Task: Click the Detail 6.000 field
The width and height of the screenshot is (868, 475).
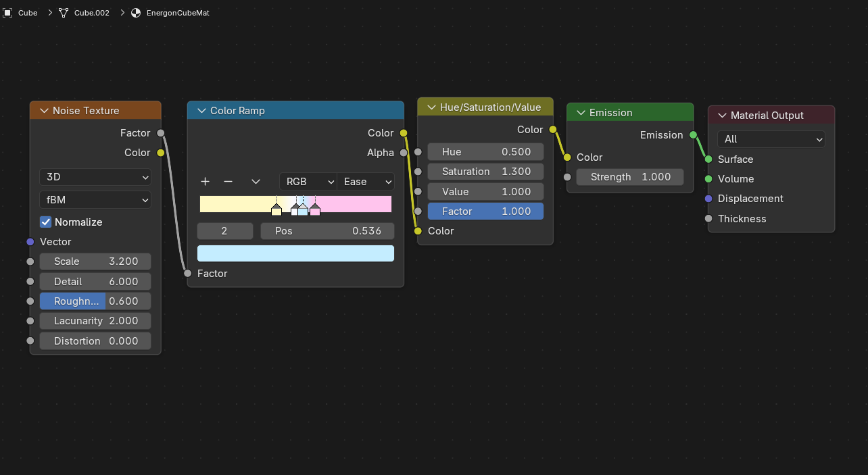Action: 95,282
